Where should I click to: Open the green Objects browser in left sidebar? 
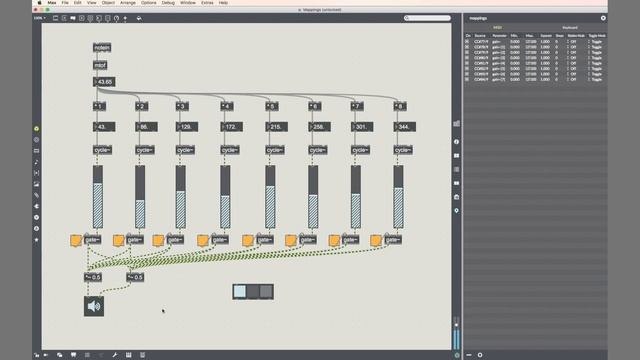[x=36, y=129]
